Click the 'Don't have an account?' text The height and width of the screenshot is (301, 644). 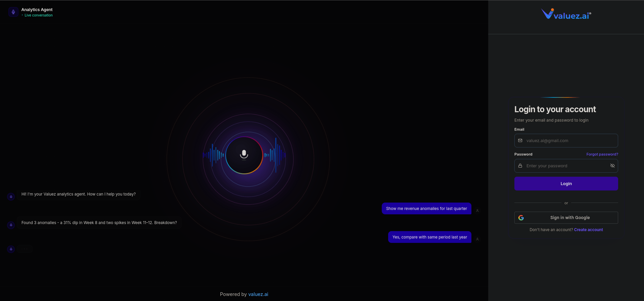(551, 230)
